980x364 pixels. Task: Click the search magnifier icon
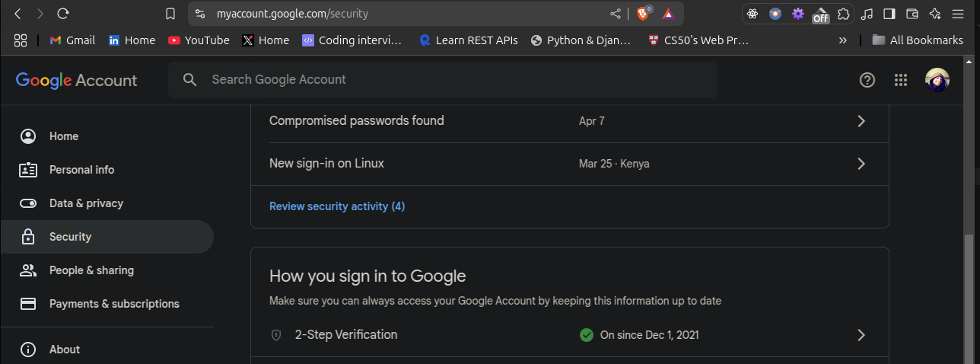coord(190,79)
